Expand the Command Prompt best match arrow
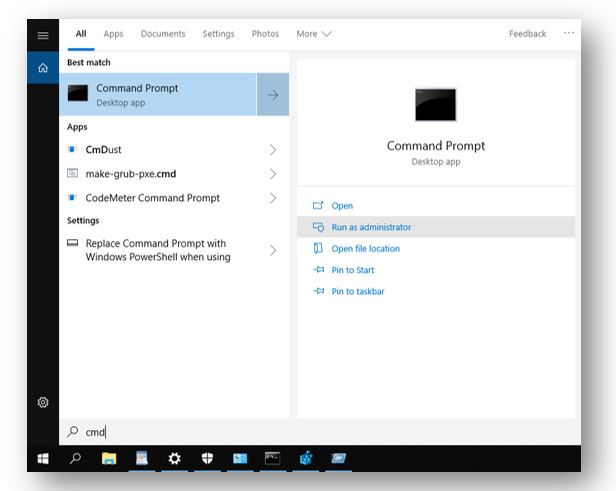Screen dimensions: 616x491 tap(273, 94)
